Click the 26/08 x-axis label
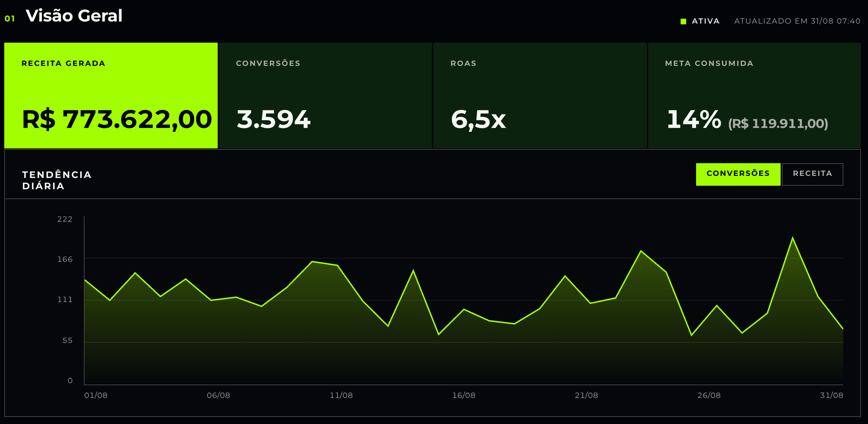868x424 pixels. [709, 395]
